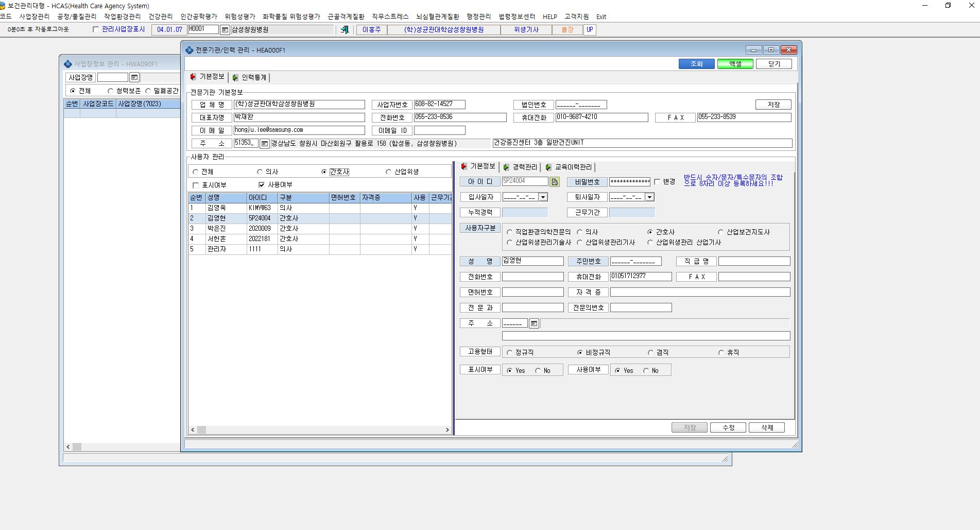980x530 pixels.
Task: Open the 위험성평가 menu
Action: (239, 16)
